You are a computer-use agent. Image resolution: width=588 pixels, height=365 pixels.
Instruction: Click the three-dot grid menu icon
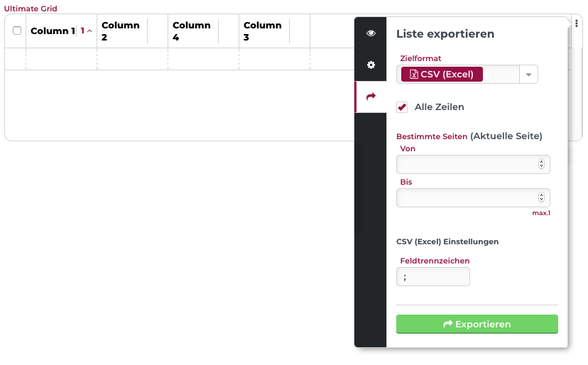(577, 24)
